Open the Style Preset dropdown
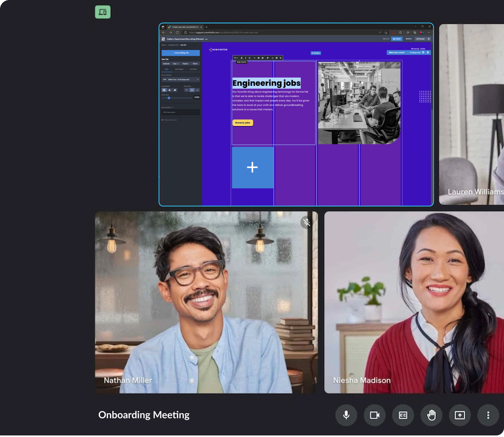The image size is (504, 437). click(181, 80)
